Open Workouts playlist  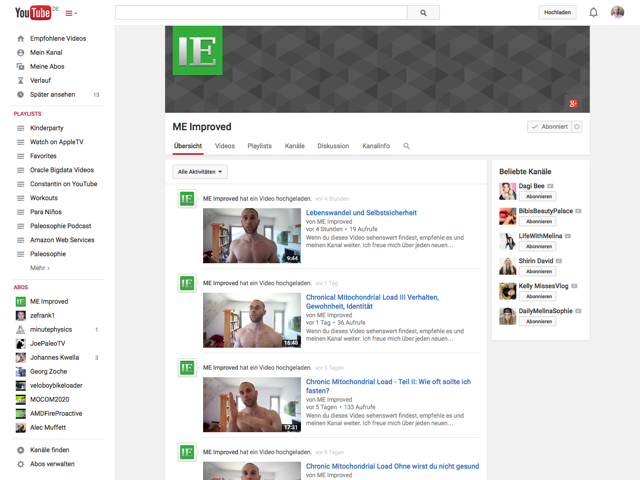(x=44, y=198)
